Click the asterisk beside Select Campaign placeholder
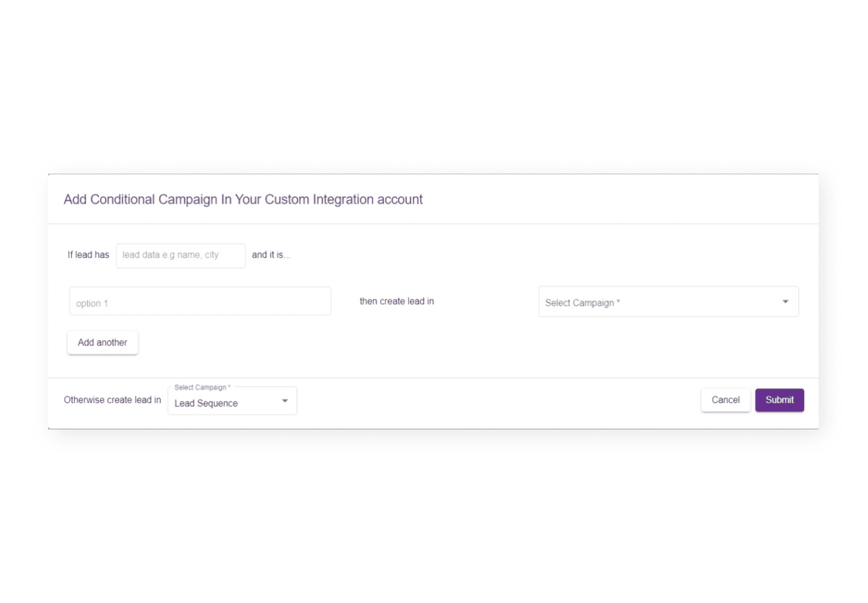Image resolution: width=868 pixels, height=603 pixels. pyautogui.click(x=618, y=301)
